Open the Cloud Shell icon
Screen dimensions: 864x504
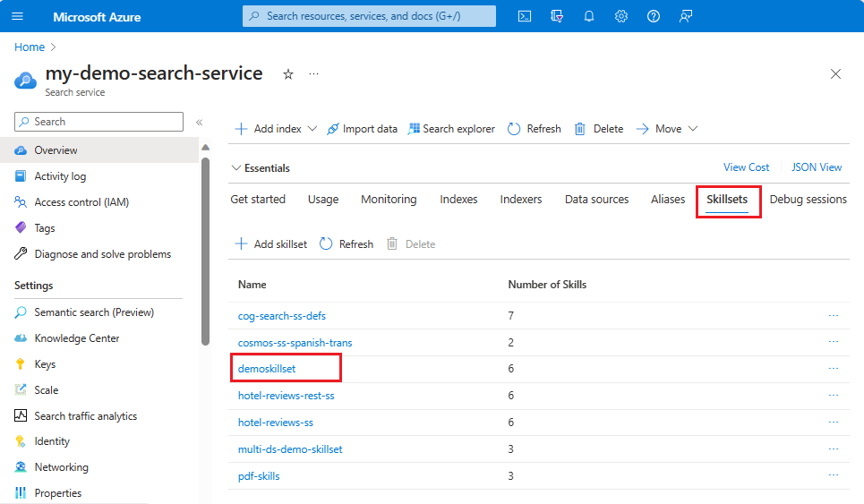click(x=525, y=16)
